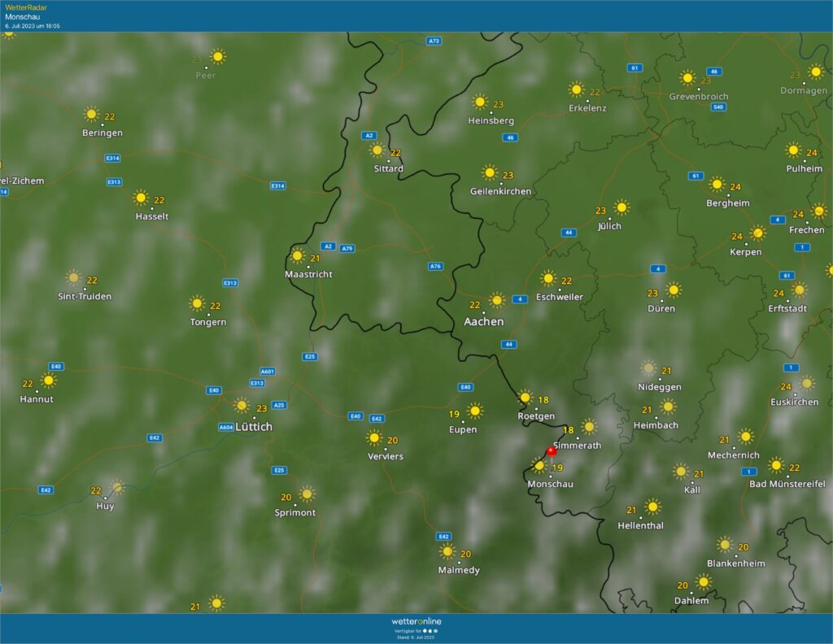Select the Maastricht city label
The width and height of the screenshot is (833, 644).
[308, 275]
